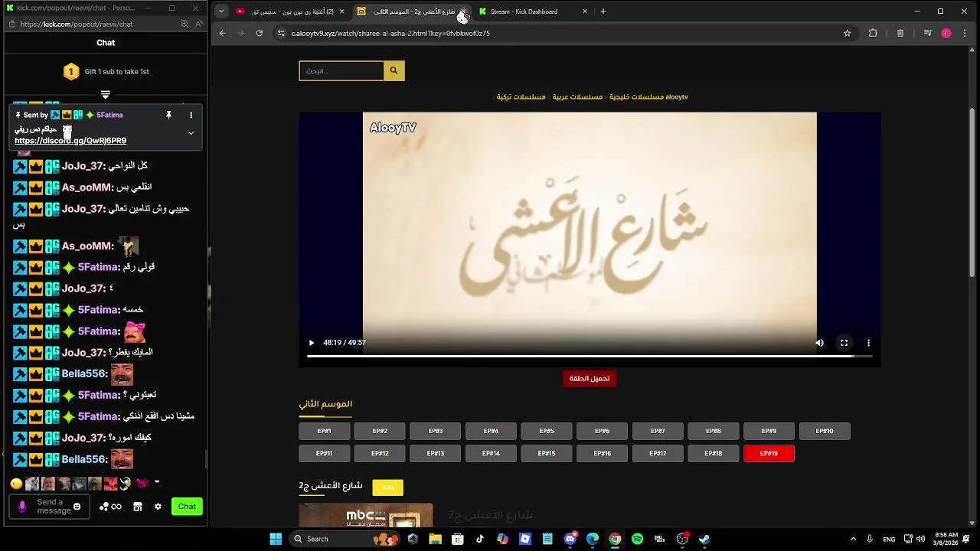Viewport: 980px width, 551px height.
Task: Show hidden system tray icons
Action: pyautogui.click(x=853, y=539)
